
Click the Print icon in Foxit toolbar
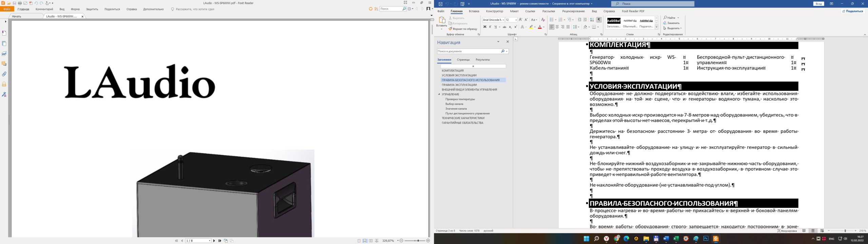20,3
